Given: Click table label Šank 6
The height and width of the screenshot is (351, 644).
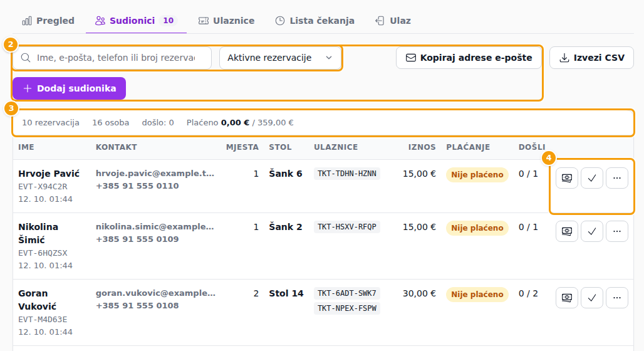Looking at the screenshot, I should [x=286, y=174].
